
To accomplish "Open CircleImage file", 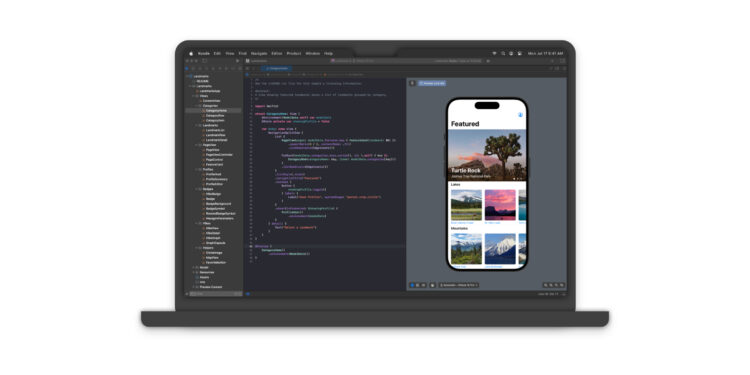I will (213, 253).
